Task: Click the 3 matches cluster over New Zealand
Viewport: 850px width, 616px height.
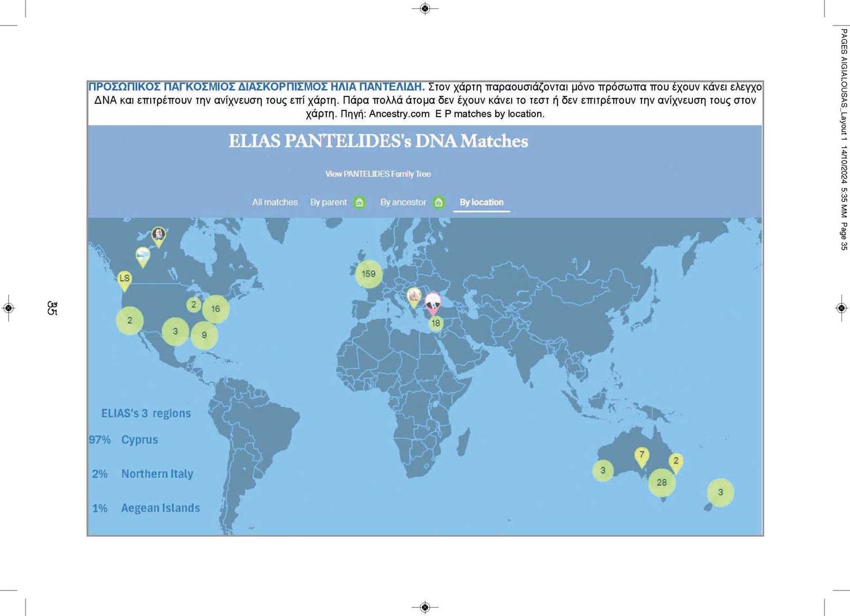Action: tap(720, 492)
